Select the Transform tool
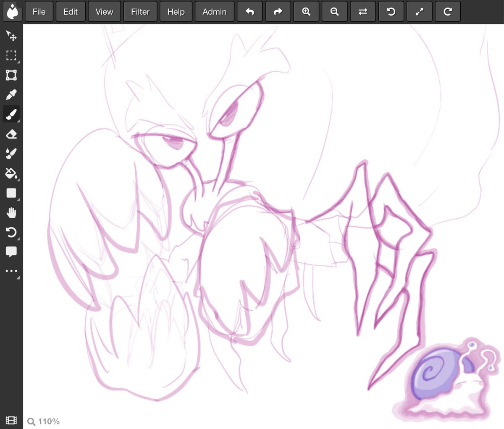 [x=11, y=75]
